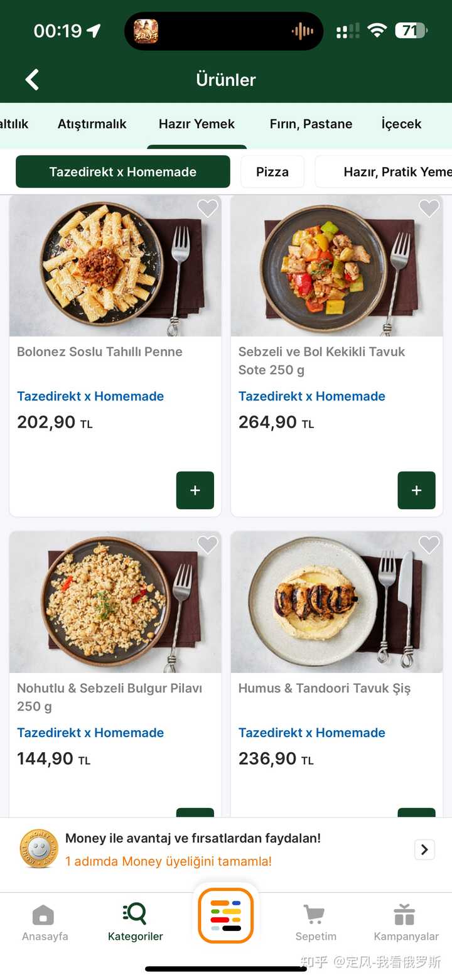Expand the Money banner chevron arrow
The image size is (452, 980).
coord(424,849)
